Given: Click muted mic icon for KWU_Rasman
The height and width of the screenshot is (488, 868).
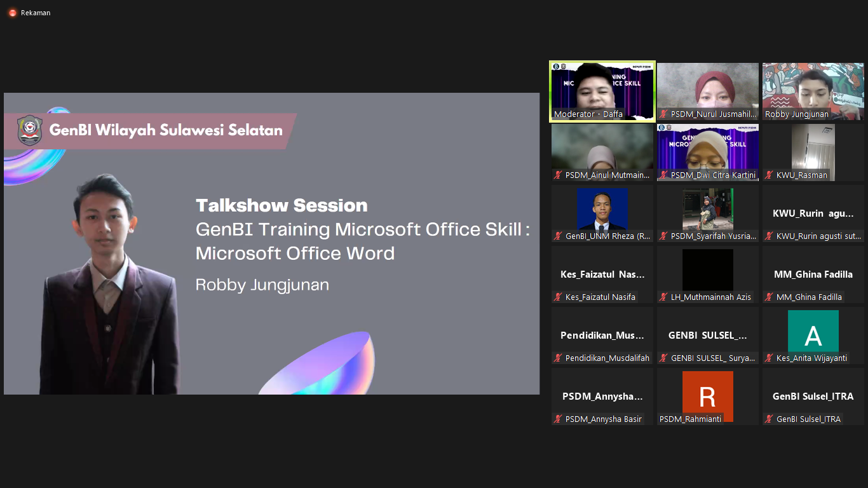Looking at the screenshot, I should (x=769, y=175).
